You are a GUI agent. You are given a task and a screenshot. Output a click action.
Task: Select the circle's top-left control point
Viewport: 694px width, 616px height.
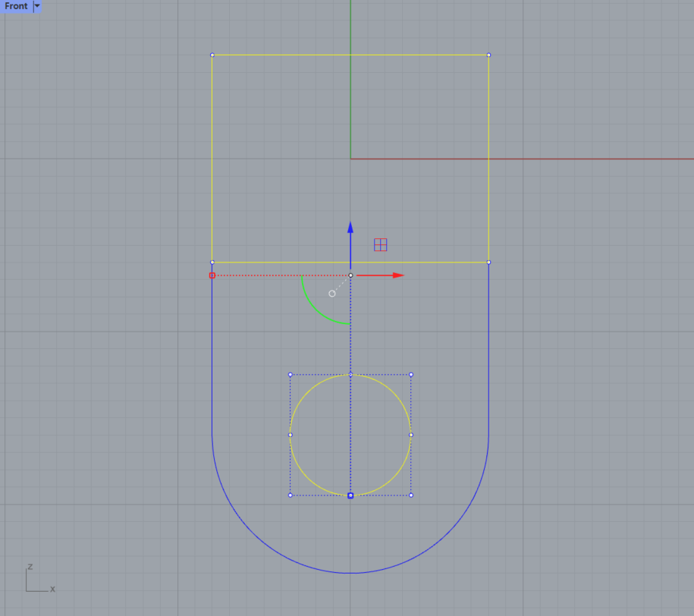(x=290, y=375)
